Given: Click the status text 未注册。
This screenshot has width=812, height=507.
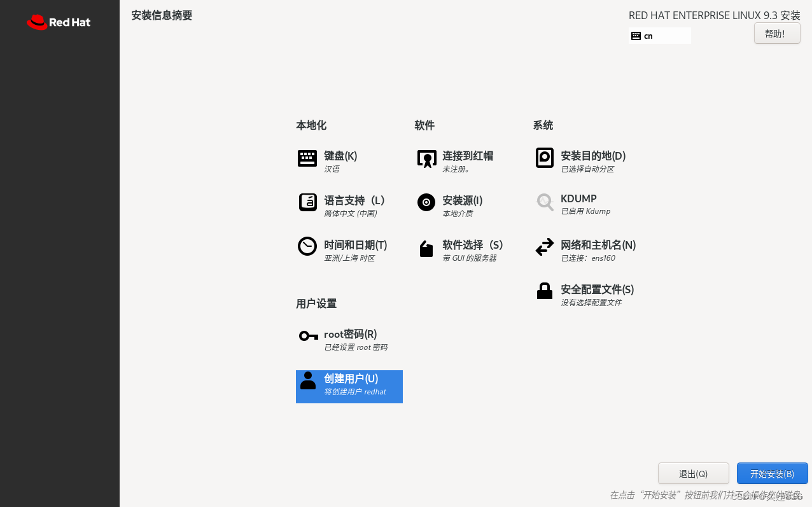Looking at the screenshot, I should [x=456, y=169].
